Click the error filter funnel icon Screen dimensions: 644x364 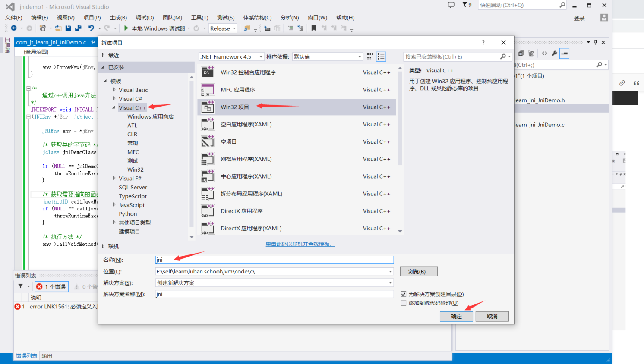pyautogui.click(x=20, y=286)
